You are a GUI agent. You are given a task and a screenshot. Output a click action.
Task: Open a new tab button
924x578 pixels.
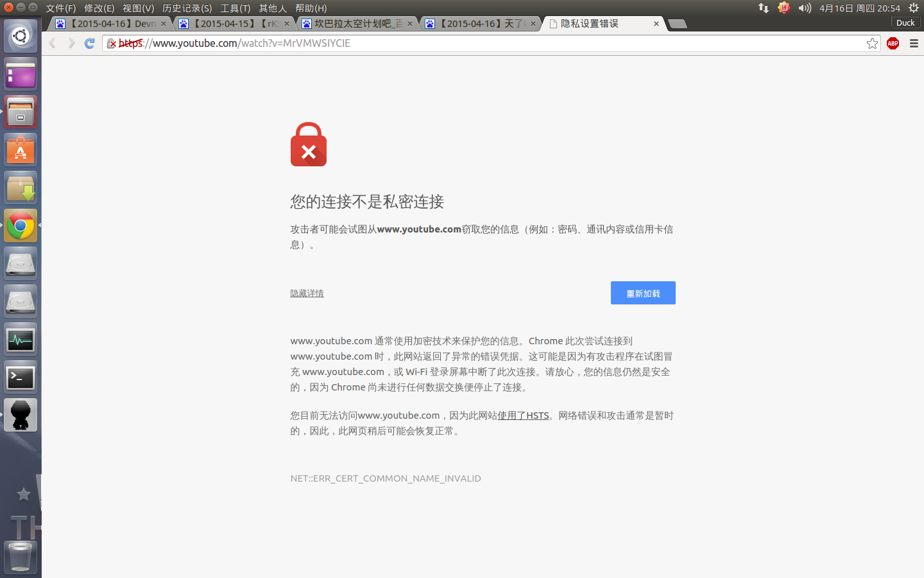tap(678, 24)
